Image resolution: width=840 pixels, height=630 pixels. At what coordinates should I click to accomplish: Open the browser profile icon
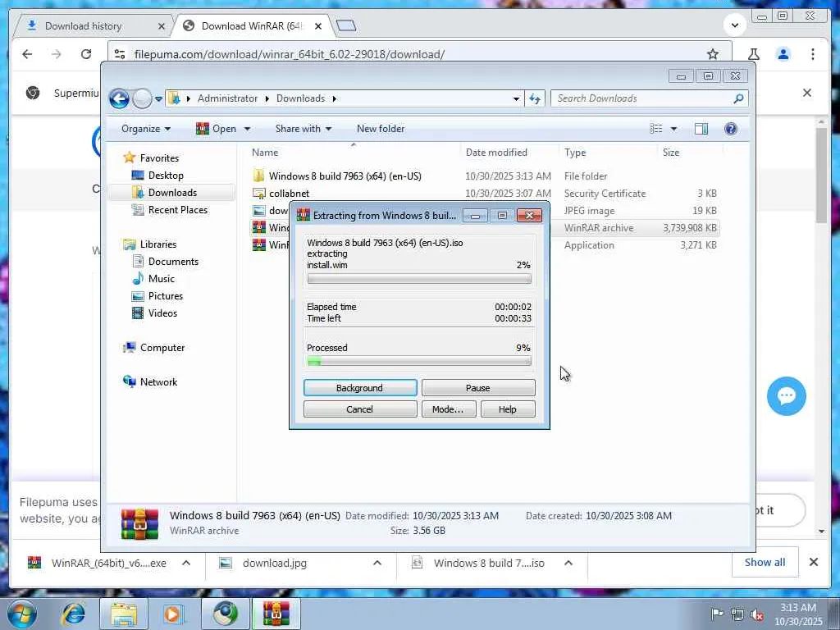tap(783, 54)
